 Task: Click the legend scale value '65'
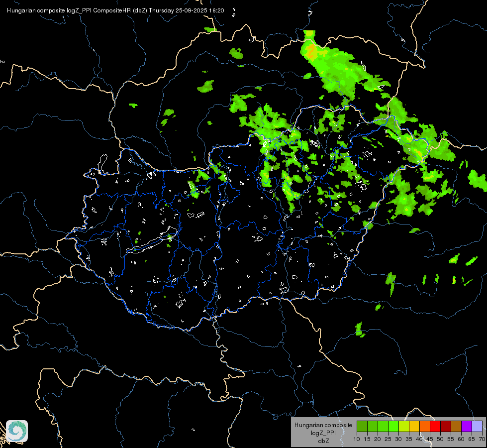click(x=472, y=440)
